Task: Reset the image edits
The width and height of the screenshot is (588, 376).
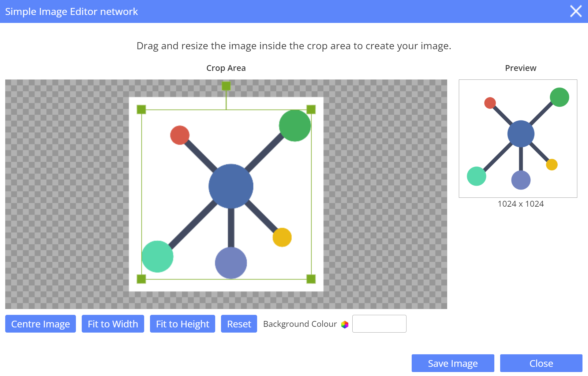Action: pos(239,324)
